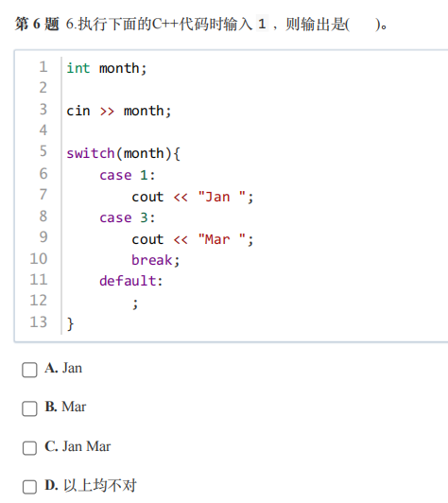
Task: Click the code line 'default:'
Action: coord(131,281)
